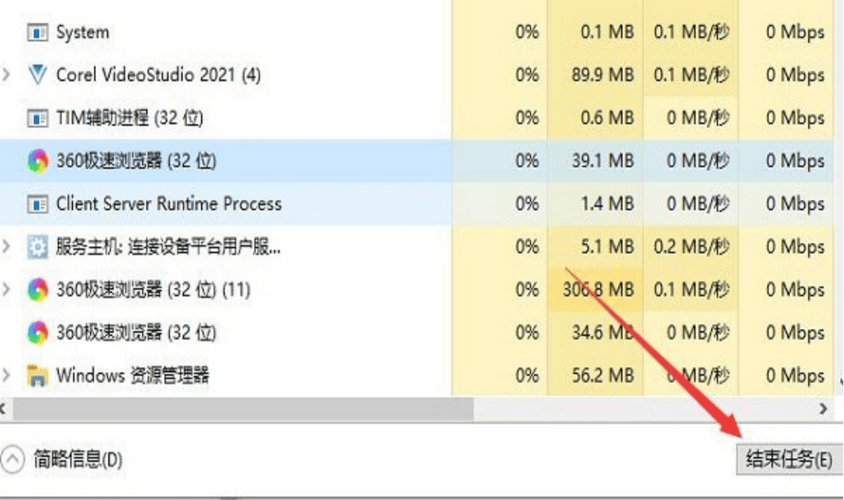Viewport: 844px width, 500px height.
Task: Click the System row 0.1 MB/秒 disk value
Action: (692, 32)
